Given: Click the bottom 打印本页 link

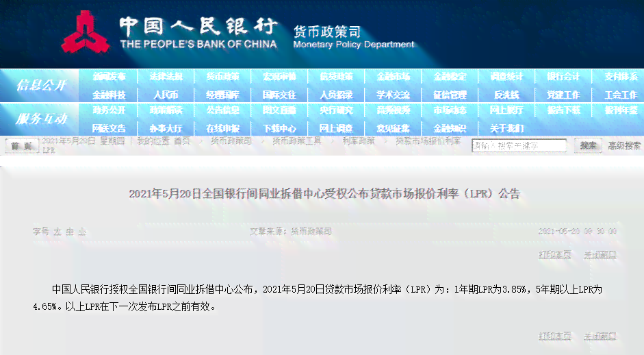Looking at the screenshot, I should tap(554, 336).
